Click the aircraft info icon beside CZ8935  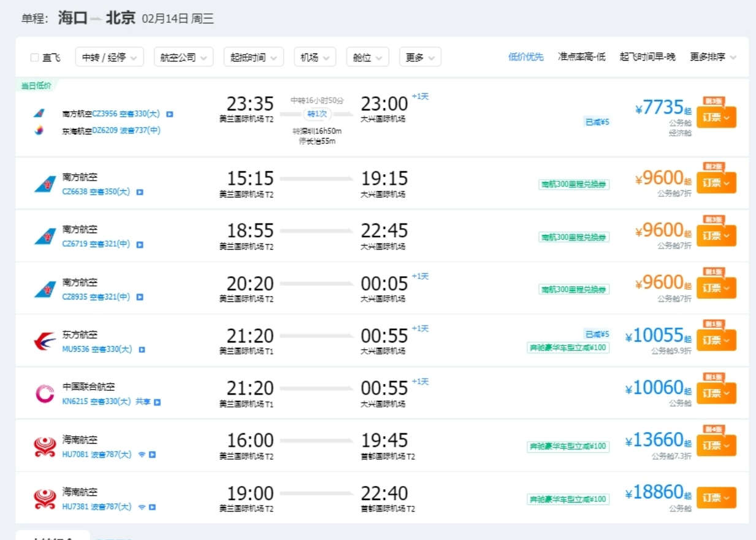[x=140, y=297]
